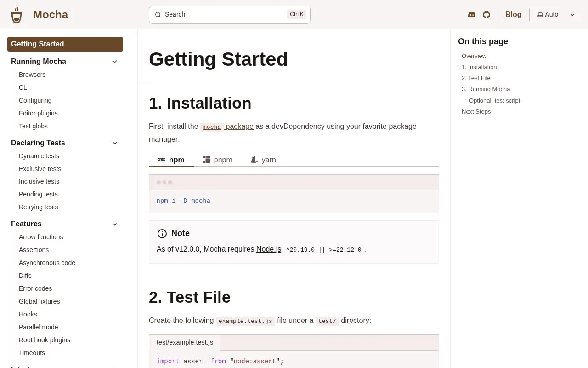
Task: Open Browsers sidebar page
Action: point(32,75)
